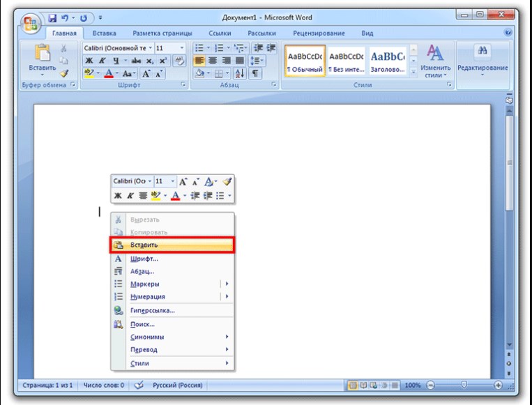Click Format Painter on the mini toolbar
The image size is (532, 405).
click(x=227, y=181)
